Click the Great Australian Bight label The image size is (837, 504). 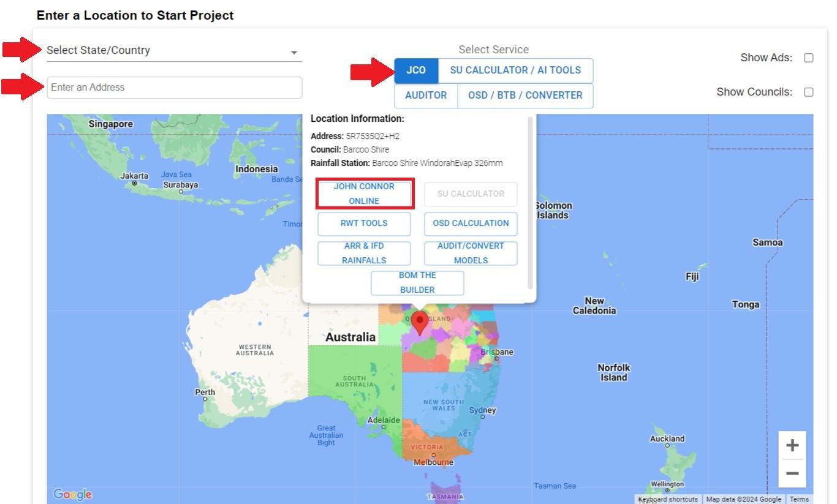326,435
